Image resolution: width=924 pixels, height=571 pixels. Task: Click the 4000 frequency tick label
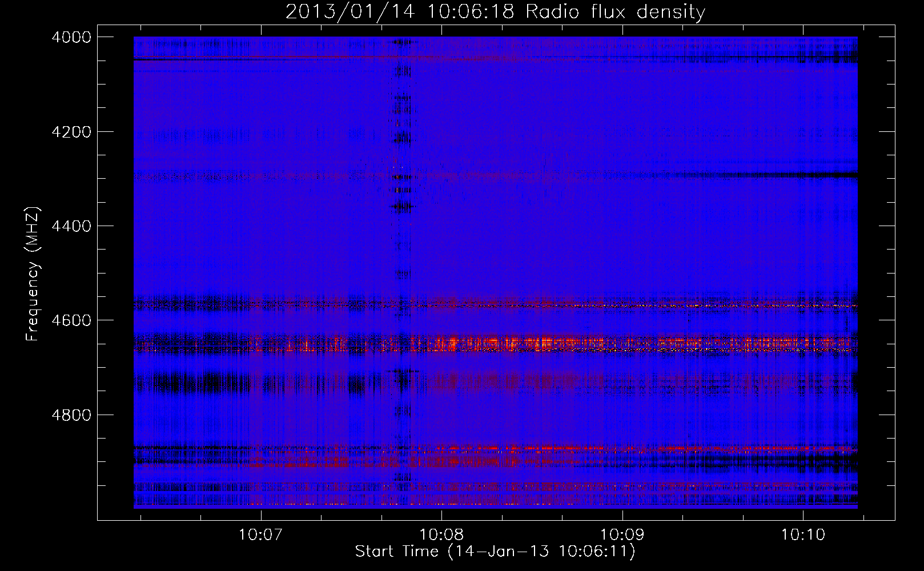pyautogui.click(x=71, y=37)
